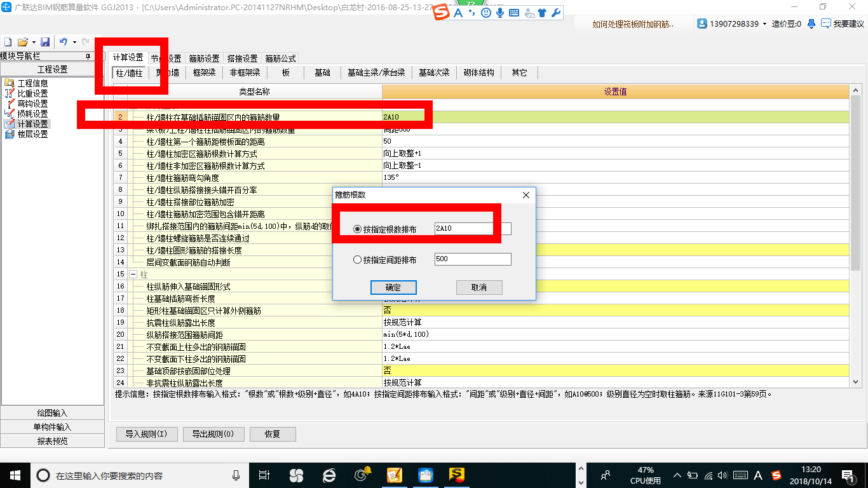This screenshot has height=488, width=868.
Task: Click 导入规则(I) button
Action: tap(146, 434)
